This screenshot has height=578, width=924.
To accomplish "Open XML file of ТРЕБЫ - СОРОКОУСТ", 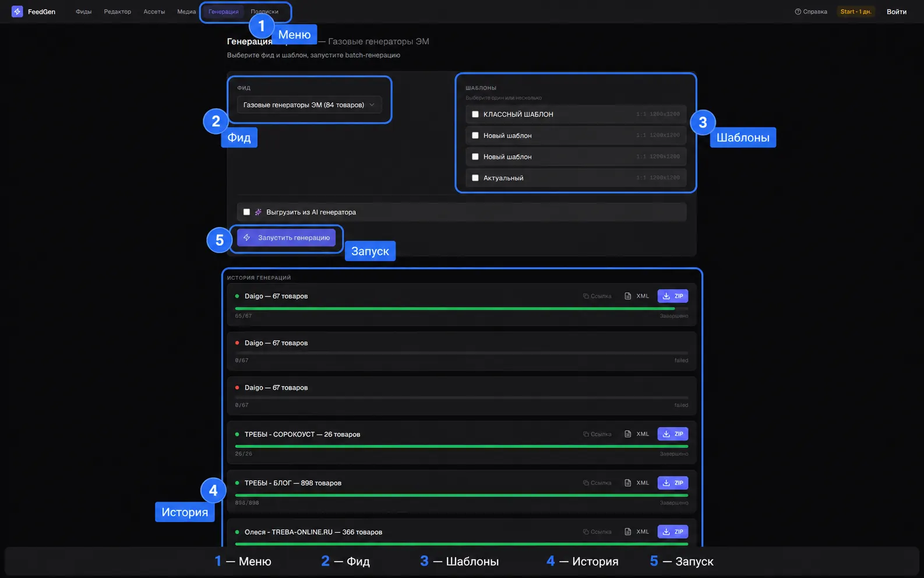I will 637,434.
